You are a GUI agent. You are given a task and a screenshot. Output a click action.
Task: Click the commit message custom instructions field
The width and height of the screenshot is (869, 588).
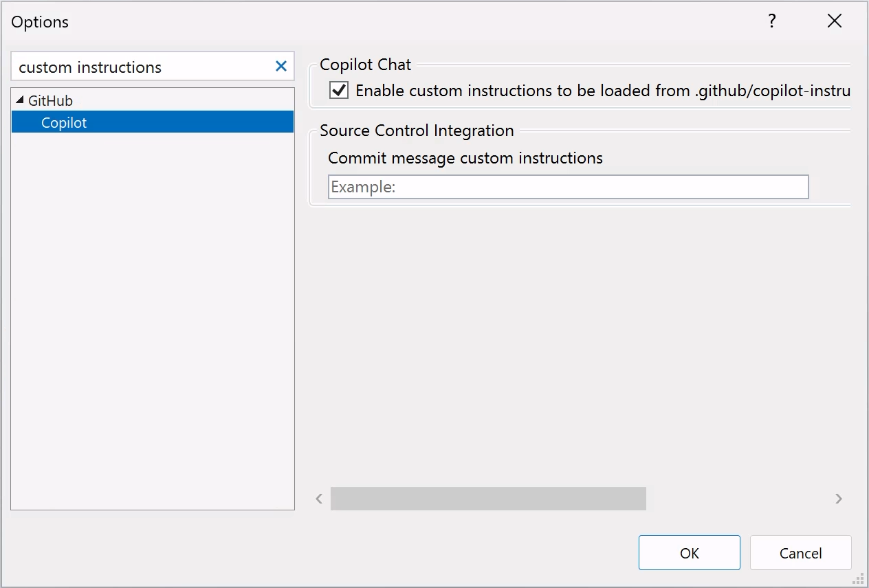568,186
